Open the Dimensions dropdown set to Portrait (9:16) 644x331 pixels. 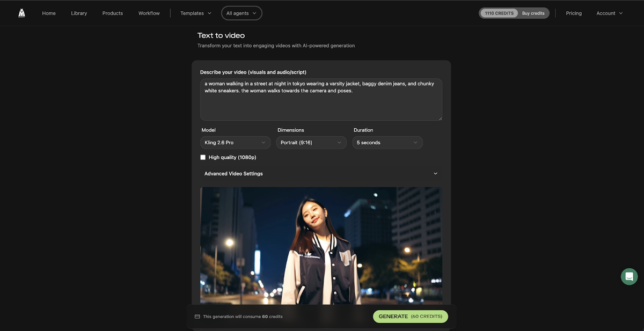point(311,143)
